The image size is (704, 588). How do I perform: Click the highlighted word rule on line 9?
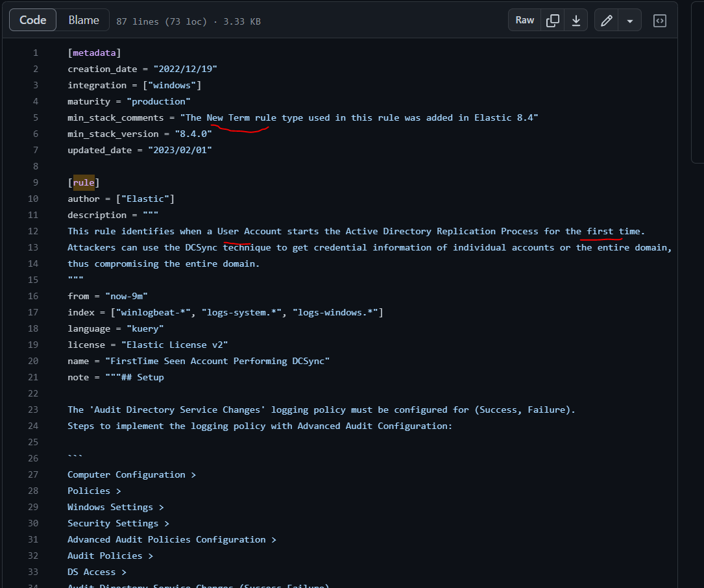tap(84, 182)
